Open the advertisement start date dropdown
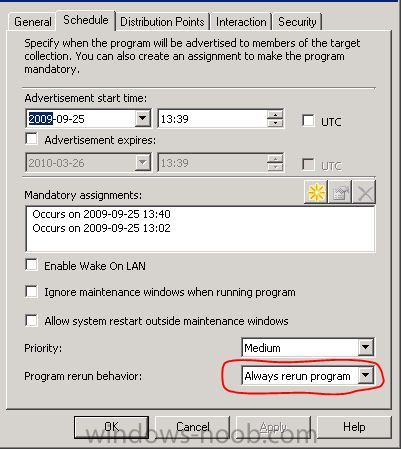The width and height of the screenshot is (402, 449). pos(142,118)
